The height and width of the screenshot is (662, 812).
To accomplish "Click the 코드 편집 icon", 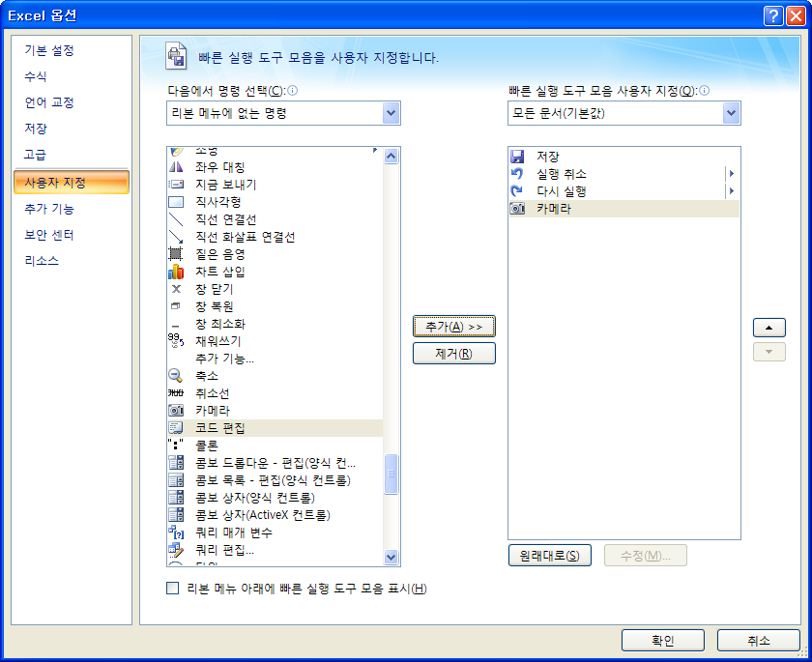I will point(176,428).
